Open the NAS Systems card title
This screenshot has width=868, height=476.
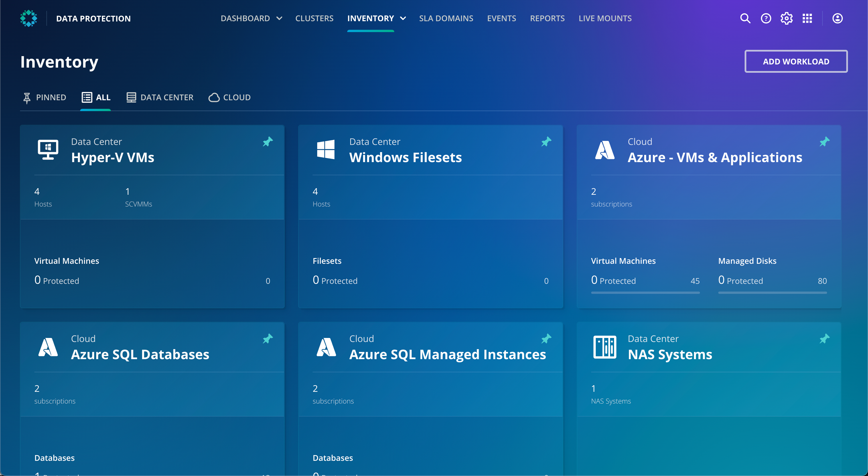(x=670, y=354)
